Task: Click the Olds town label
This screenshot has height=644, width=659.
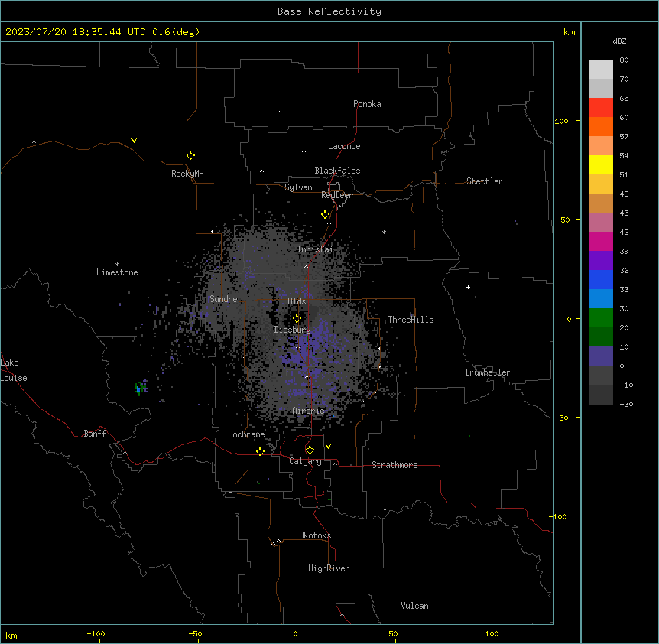Action: click(x=297, y=301)
